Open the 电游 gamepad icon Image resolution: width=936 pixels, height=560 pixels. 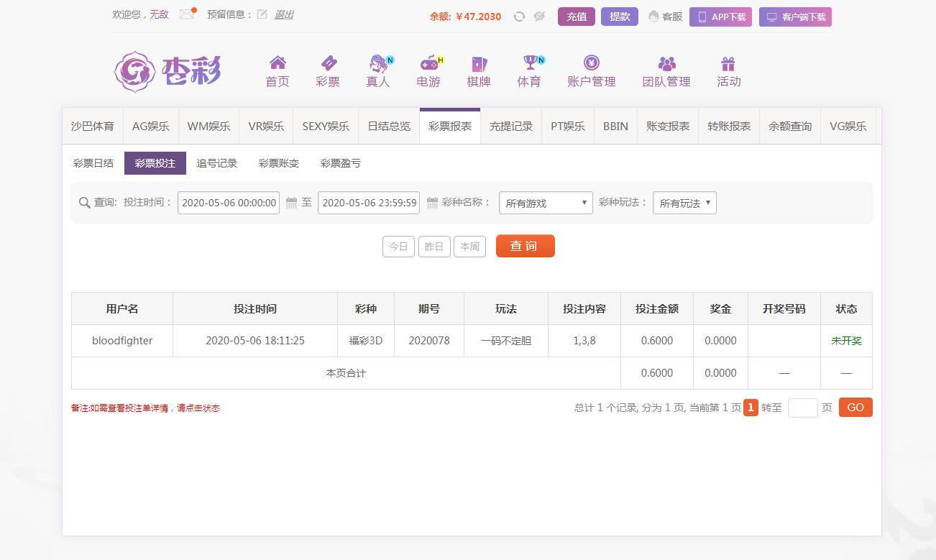pos(429,63)
